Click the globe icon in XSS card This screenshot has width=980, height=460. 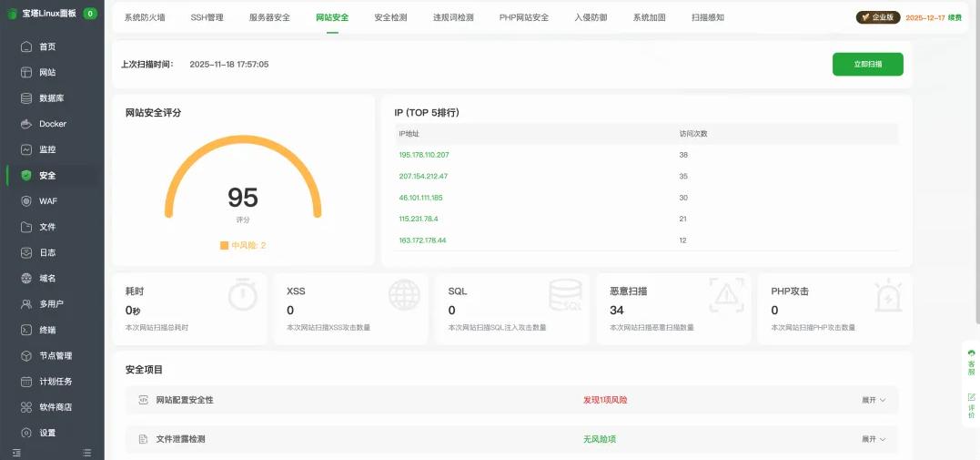[x=404, y=295]
